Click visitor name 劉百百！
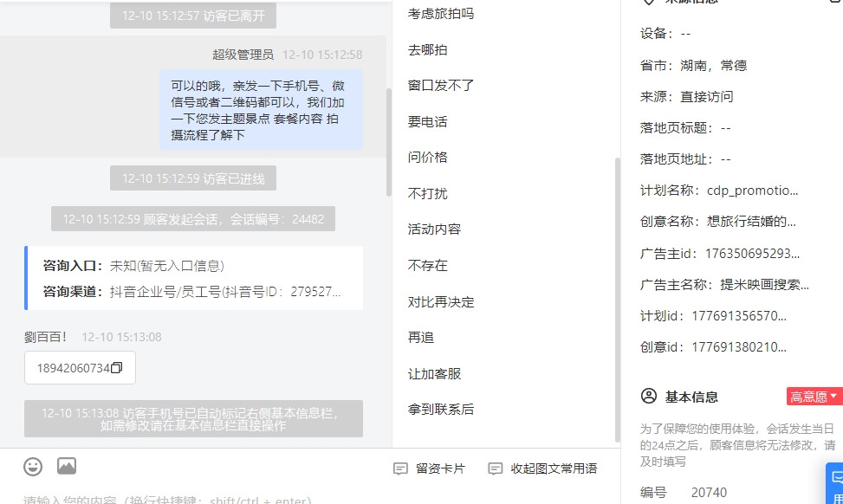Screen dimensions: 843x504 46,337
